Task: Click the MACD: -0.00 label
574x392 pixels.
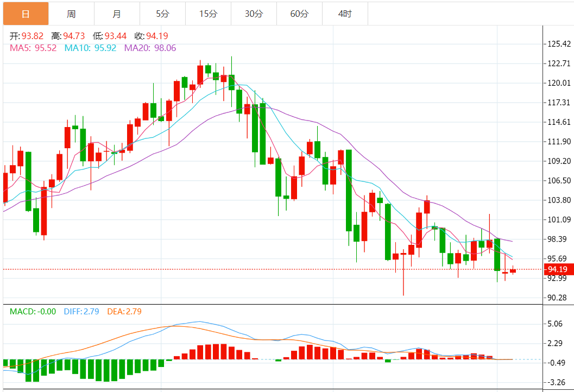Action: coord(33,312)
